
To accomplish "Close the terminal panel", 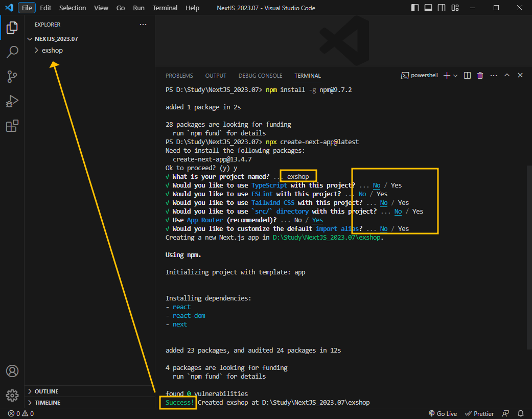I will tap(520, 75).
